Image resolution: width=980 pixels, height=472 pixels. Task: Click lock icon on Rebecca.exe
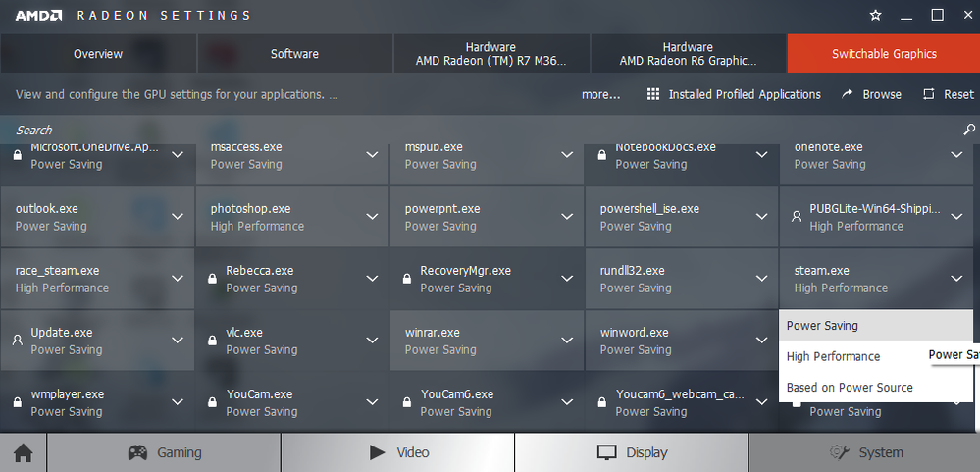pos(212,279)
